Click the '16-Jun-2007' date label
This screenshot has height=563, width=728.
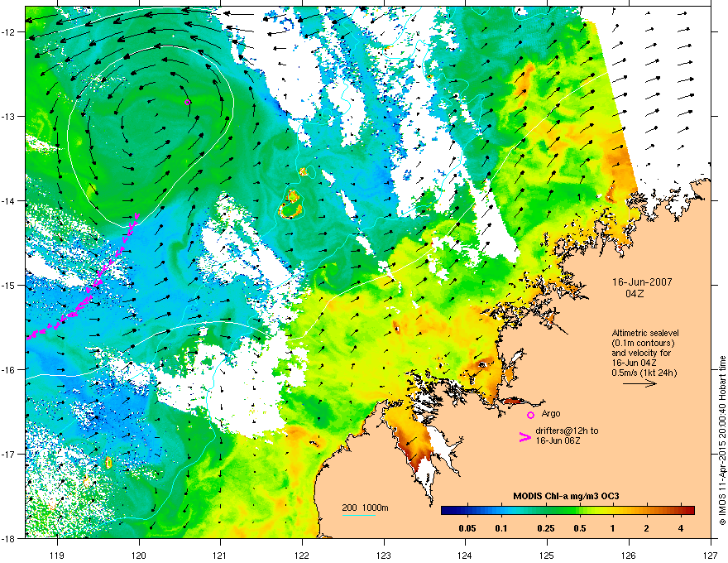tap(642, 282)
